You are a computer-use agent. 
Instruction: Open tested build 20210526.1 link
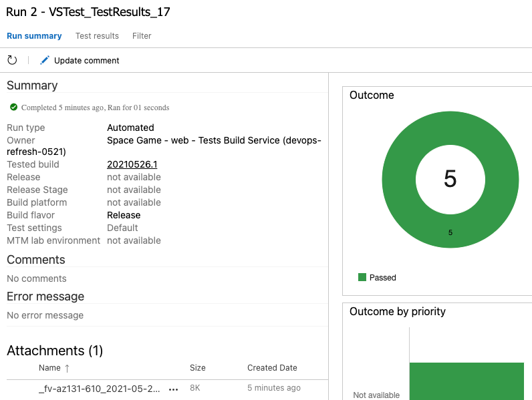tap(132, 164)
